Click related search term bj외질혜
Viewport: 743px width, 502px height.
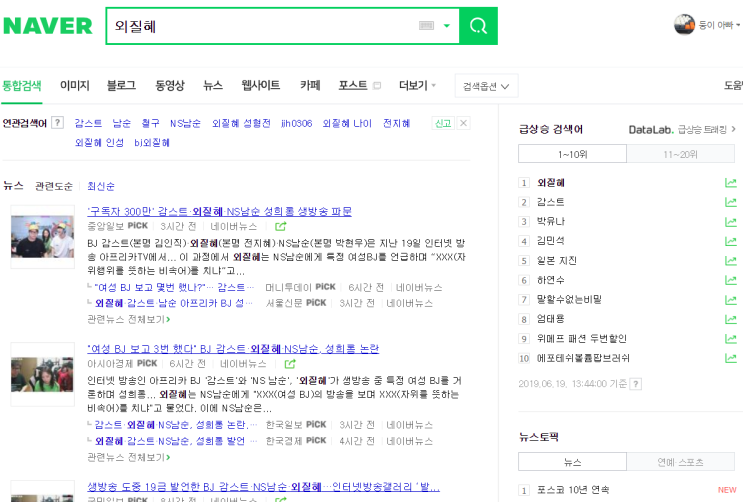click(x=152, y=143)
